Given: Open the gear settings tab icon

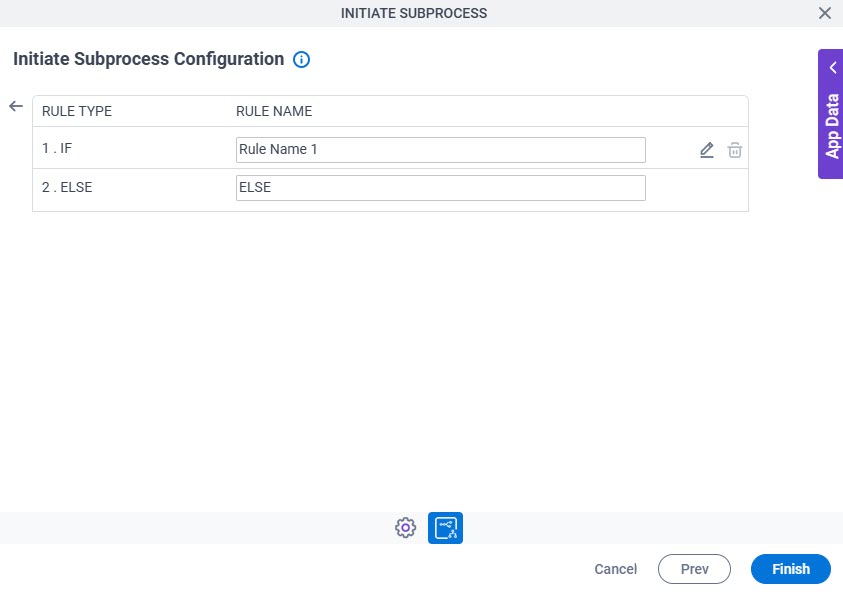Looking at the screenshot, I should (x=405, y=527).
